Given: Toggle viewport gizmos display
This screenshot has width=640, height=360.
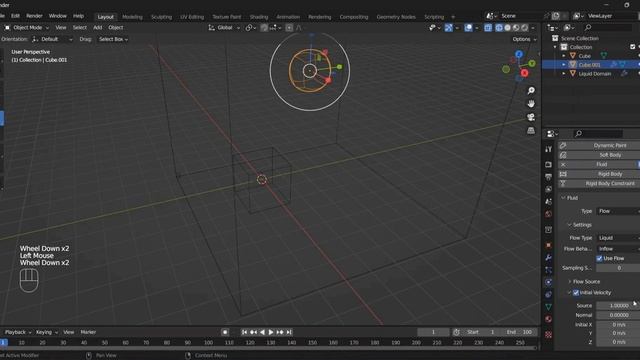Looking at the screenshot, I should coord(449,28).
